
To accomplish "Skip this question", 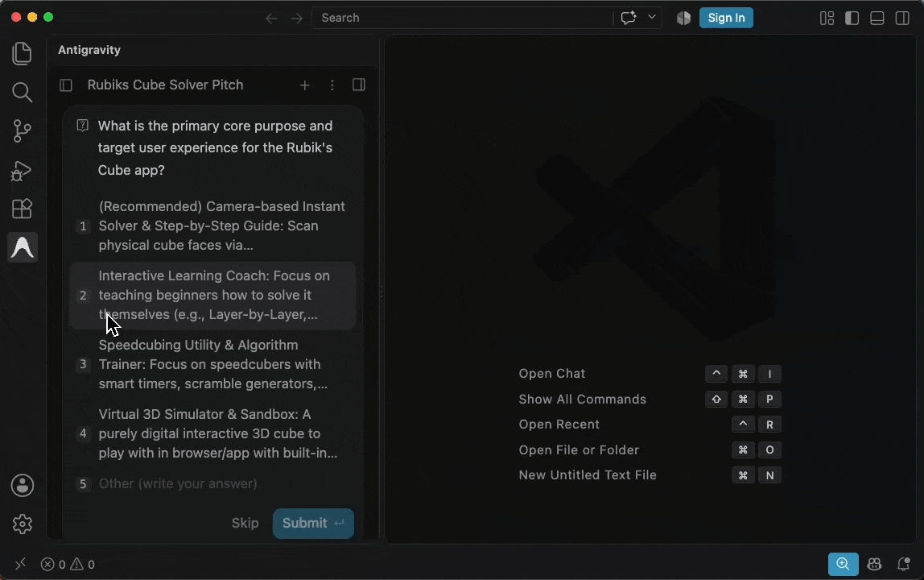I will (245, 524).
